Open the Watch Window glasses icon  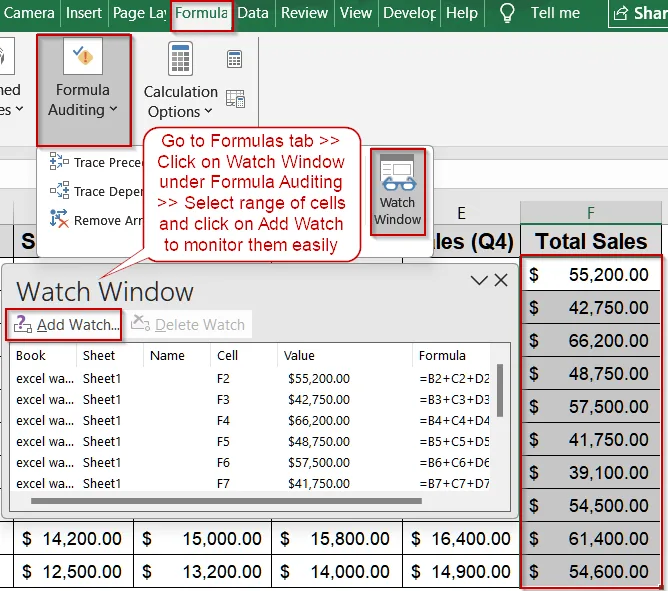pyautogui.click(x=397, y=174)
